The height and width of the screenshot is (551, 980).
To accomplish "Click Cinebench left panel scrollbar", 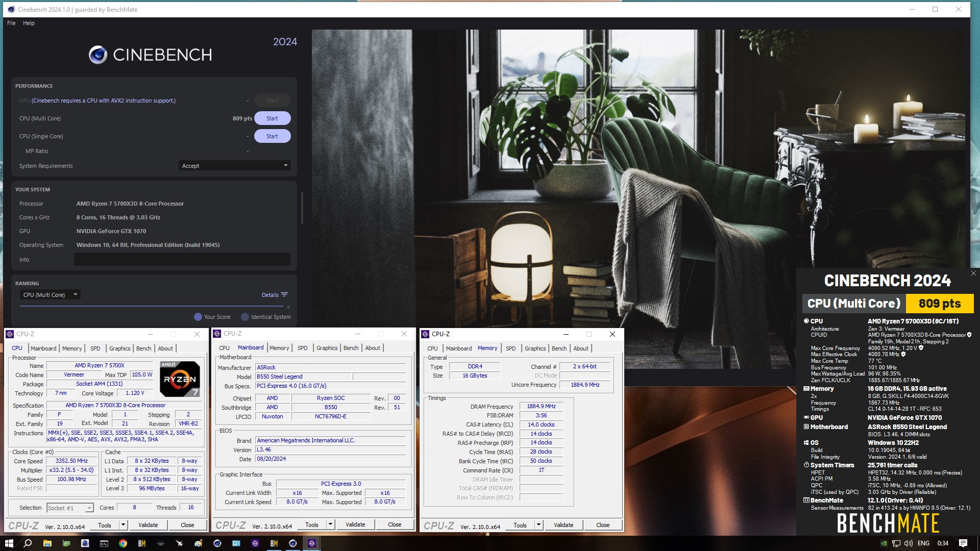I will point(302,208).
